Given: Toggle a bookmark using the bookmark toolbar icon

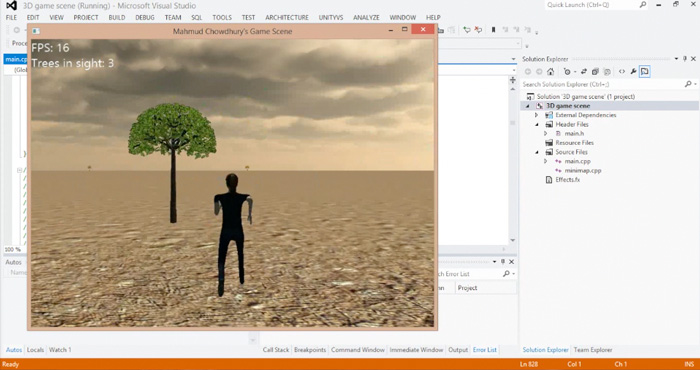Looking at the screenshot, I should tap(493, 30).
